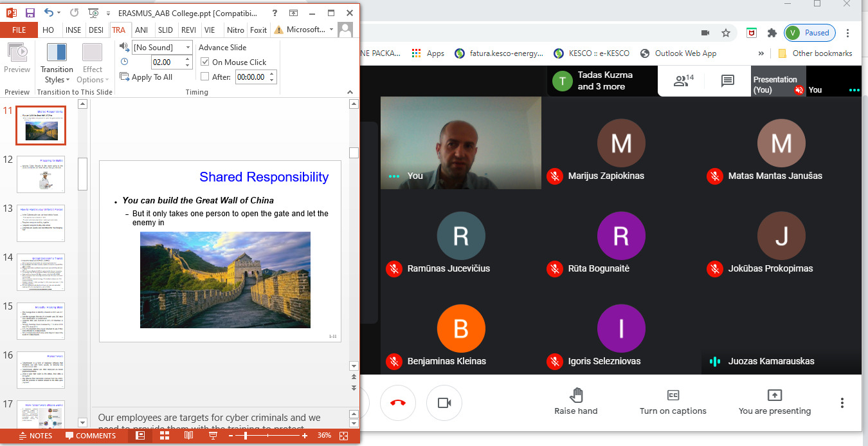The height and width of the screenshot is (446, 868).
Task: Open the REVIEW ribbon tab
Action: 188,30
